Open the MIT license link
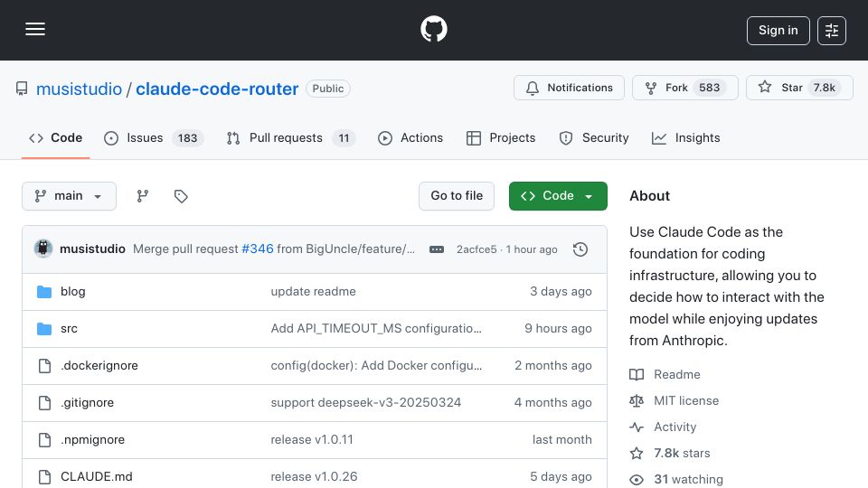This screenshot has width=868, height=488. [x=686, y=400]
